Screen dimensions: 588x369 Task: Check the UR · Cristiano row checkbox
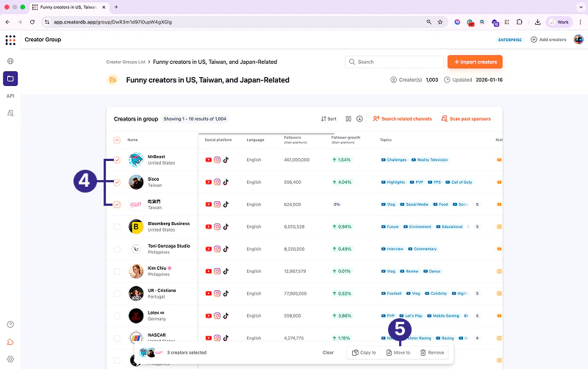pos(117,293)
